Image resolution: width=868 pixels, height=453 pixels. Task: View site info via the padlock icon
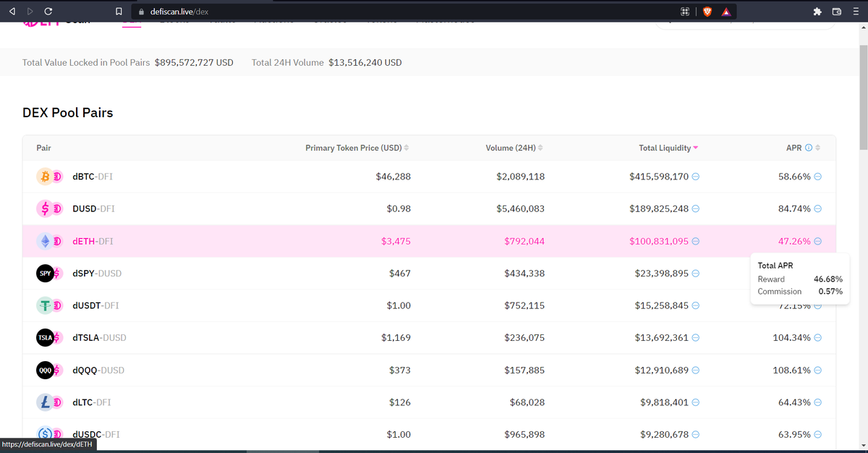pyautogui.click(x=141, y=12)
